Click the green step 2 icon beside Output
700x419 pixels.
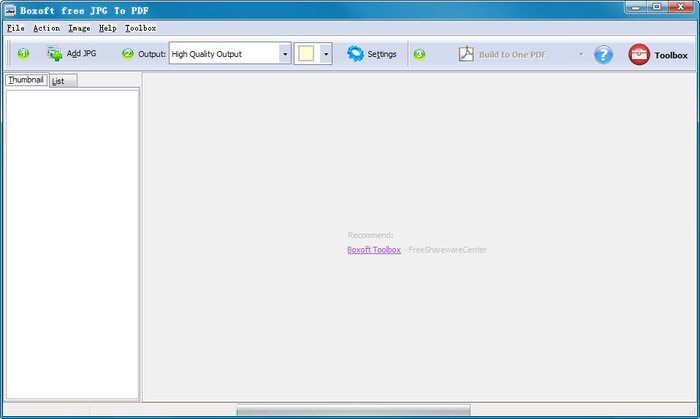click(127, 54)
